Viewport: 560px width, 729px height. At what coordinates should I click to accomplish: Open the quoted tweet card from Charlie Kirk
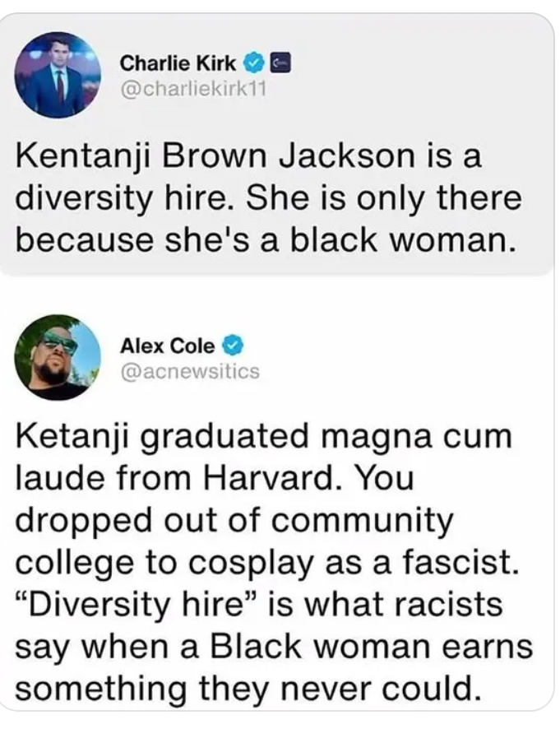(277, 144)
